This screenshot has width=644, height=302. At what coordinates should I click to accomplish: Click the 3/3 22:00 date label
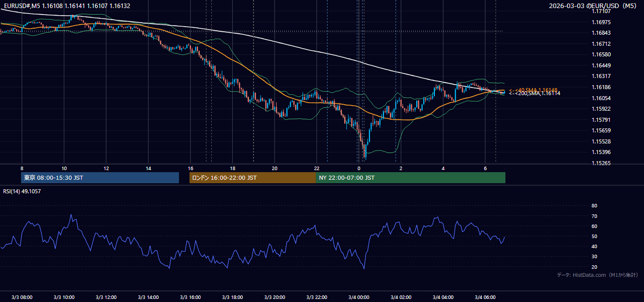(317, 297)
